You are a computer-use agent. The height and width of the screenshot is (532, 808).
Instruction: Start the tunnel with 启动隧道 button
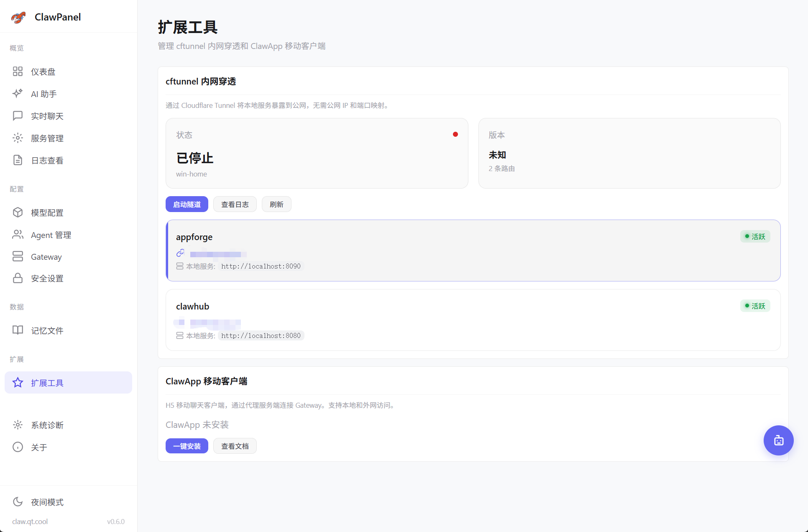click(187, 204)
